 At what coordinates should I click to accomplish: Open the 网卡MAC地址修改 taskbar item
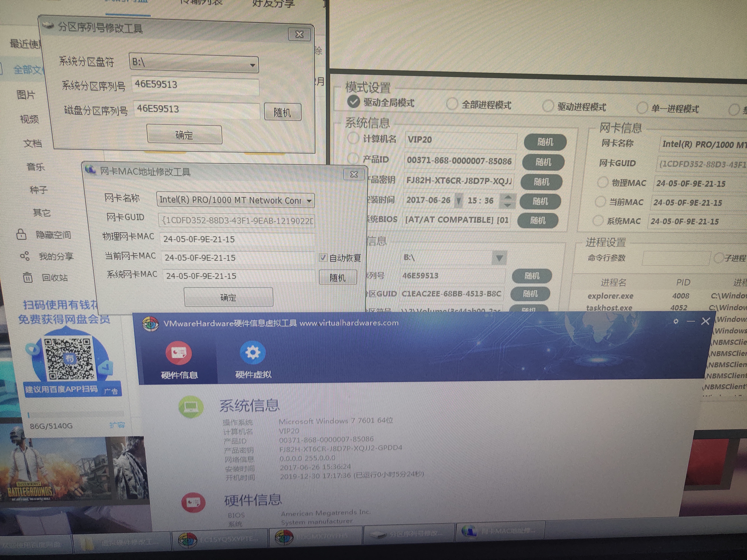click(x=500, y=531)
